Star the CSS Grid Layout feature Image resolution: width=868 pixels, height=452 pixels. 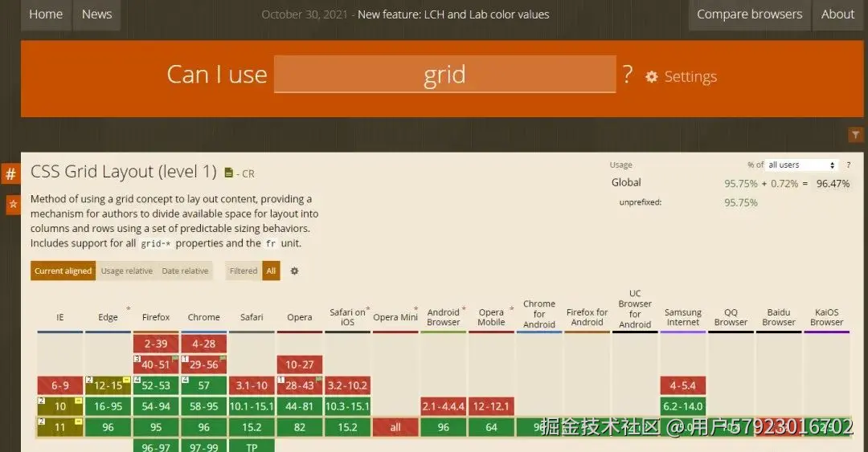coord(14,204)
